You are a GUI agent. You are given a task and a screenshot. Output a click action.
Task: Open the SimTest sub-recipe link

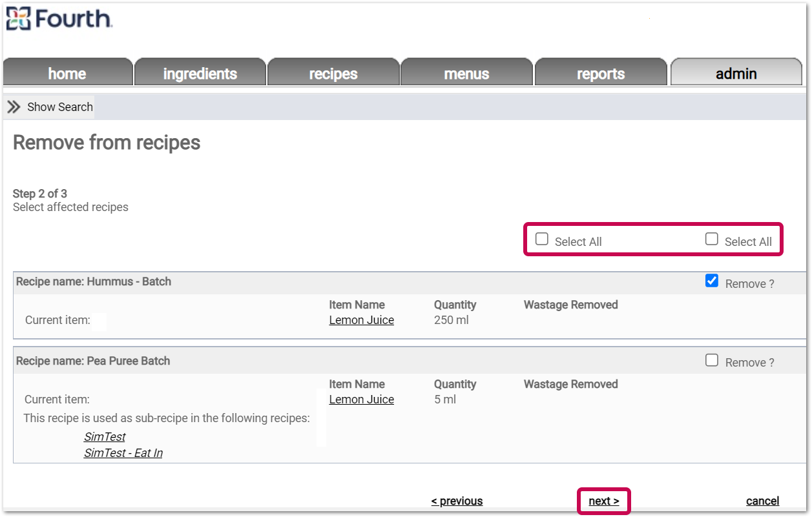[105, 437]
